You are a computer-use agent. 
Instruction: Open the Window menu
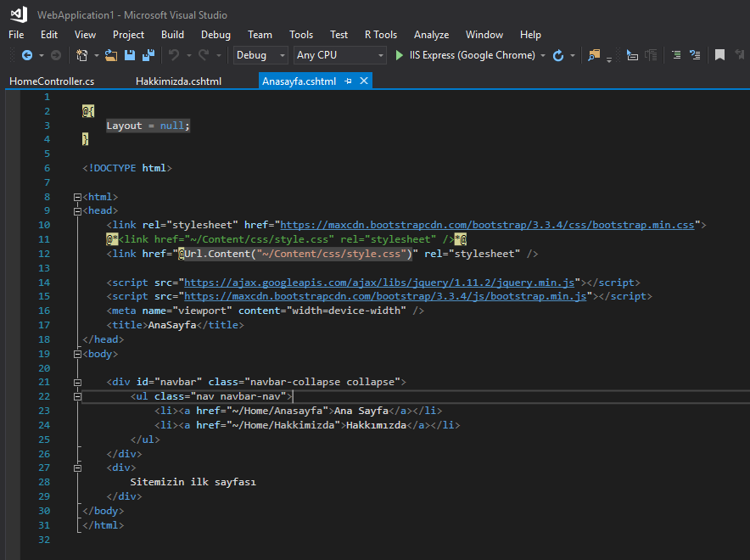coord(484,35)
